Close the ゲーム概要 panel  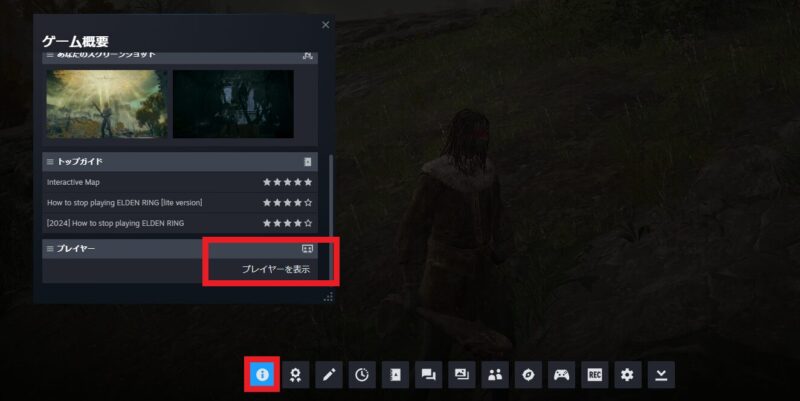pos(326,24)
